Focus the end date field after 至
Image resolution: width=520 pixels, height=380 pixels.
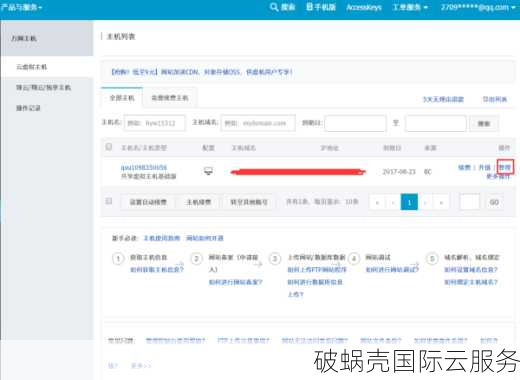pyautogui.click(x=436, y=123)
